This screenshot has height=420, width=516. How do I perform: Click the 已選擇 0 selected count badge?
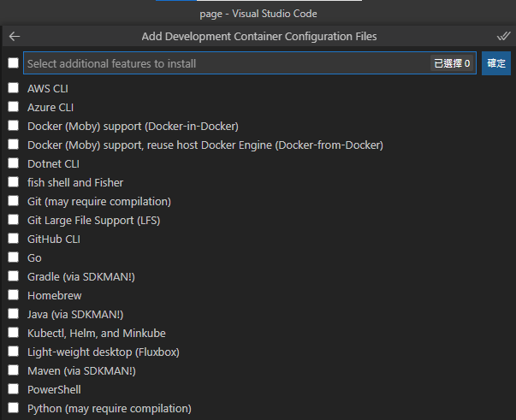pos(452,63)
